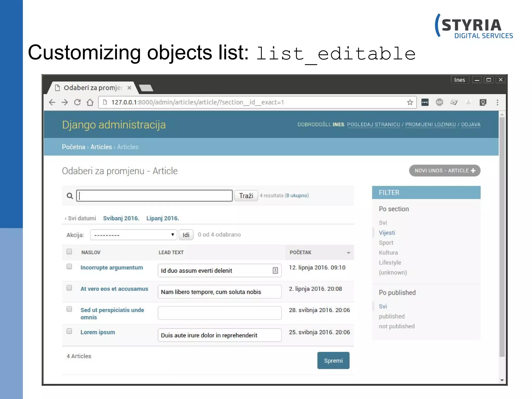Edit lead text 'Nam libero tempore, cum soluta nobis'

[x=220, y=292]
